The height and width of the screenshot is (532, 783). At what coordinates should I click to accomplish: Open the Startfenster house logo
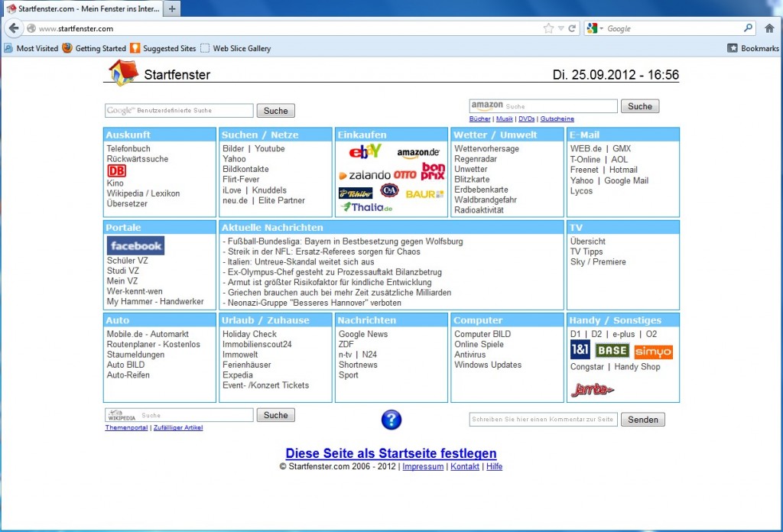[x=123, y=73]
